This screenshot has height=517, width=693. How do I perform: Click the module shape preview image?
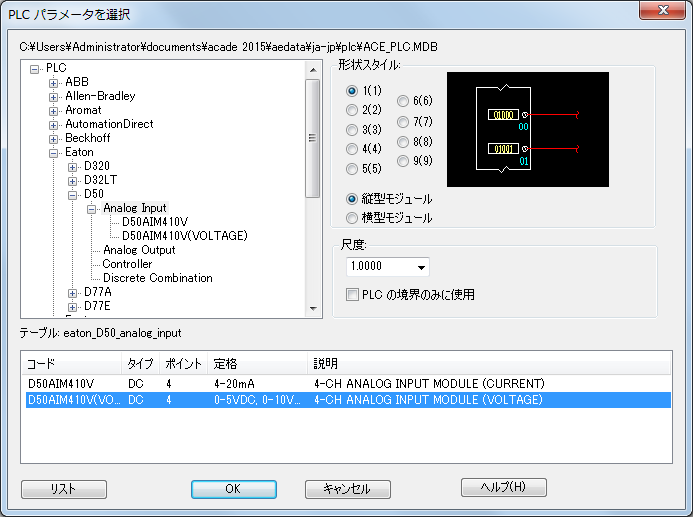pos(528,129)
